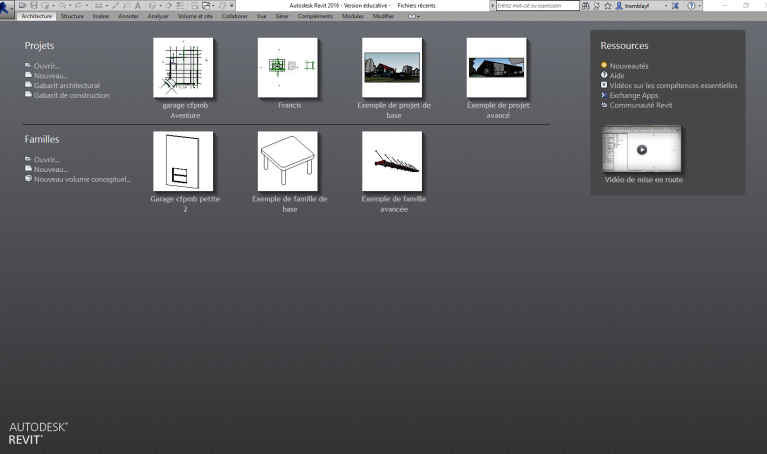The width and height of the screenshot is (767, 454).
Task: Click the Synchronize icon in quick access toolbar
Action: (45, 5)
